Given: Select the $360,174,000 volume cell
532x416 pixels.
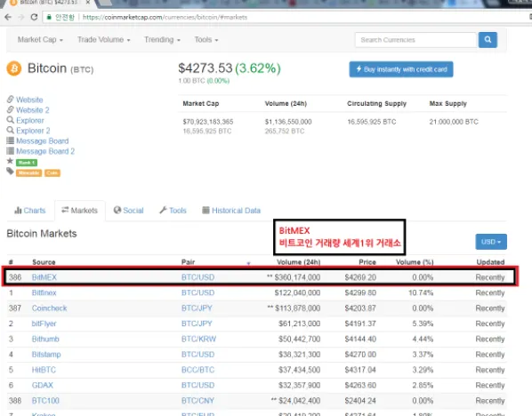Looking at the screenshot, I should pos(294,277).
